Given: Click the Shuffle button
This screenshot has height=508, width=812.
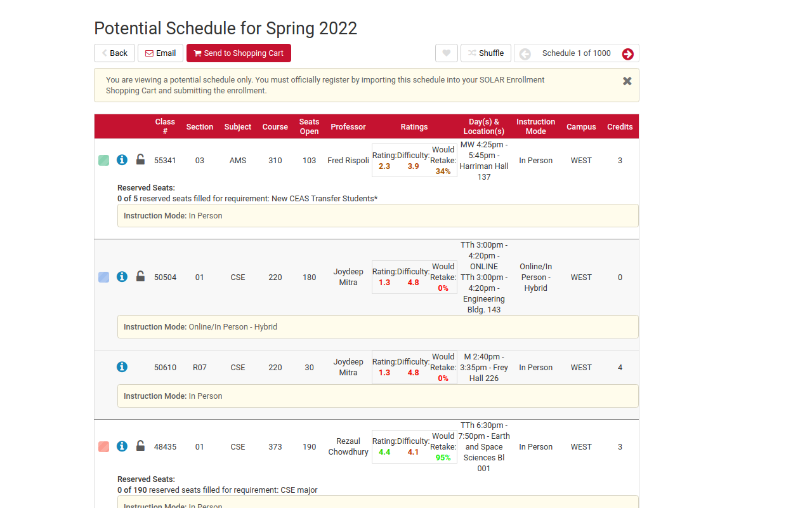Looking at the screenshot, I should click(485, 53).
